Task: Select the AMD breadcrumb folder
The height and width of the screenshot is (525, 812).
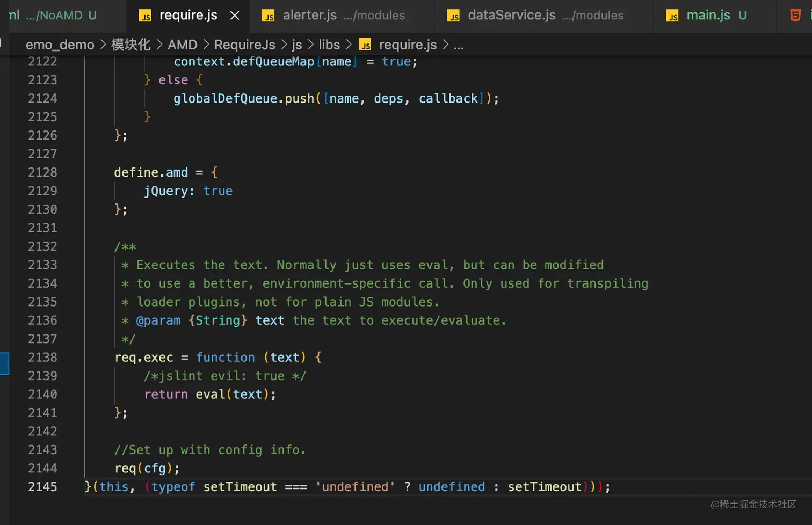Action: [x=183, y=45]
